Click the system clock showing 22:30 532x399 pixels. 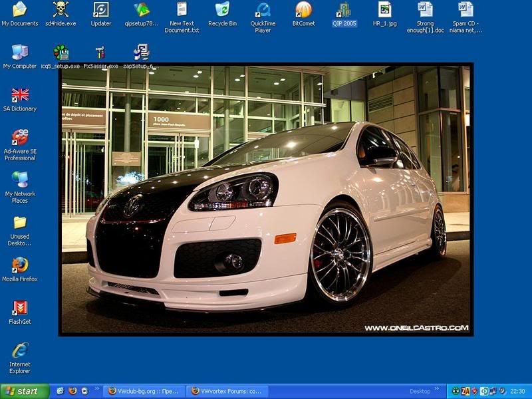tap(517, 391)
